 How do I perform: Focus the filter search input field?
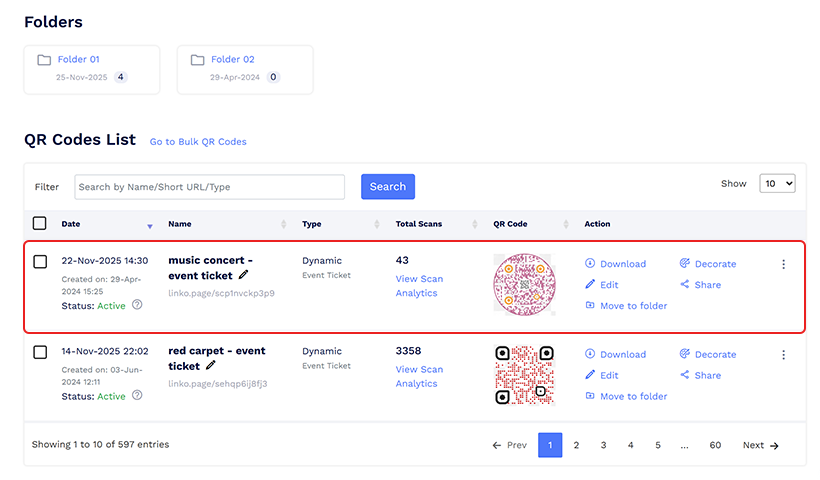[210, 187]
